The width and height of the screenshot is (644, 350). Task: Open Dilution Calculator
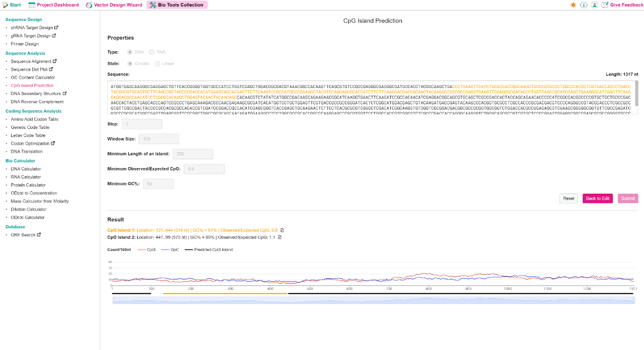tap(29, 209)
